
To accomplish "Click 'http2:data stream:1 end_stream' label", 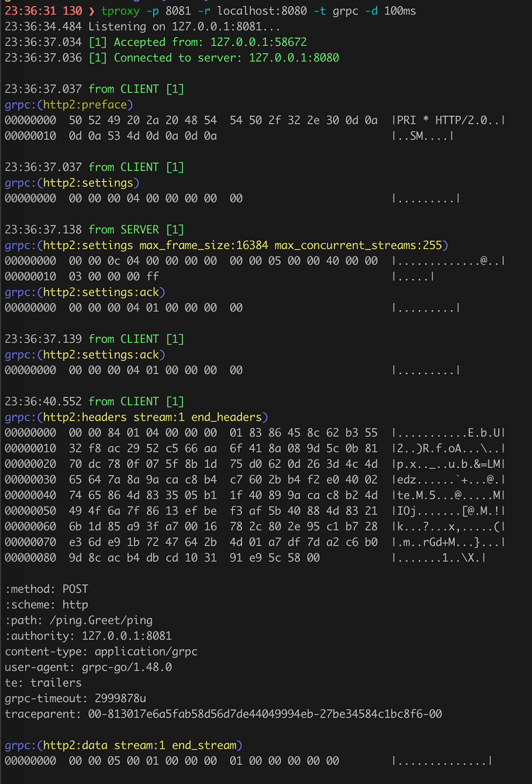I will click(140, 745).
